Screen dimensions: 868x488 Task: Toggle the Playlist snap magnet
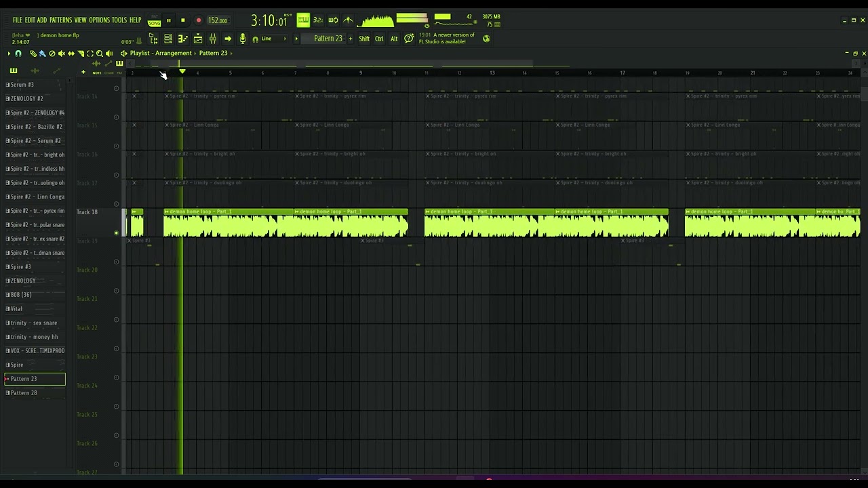coord(18,54)
